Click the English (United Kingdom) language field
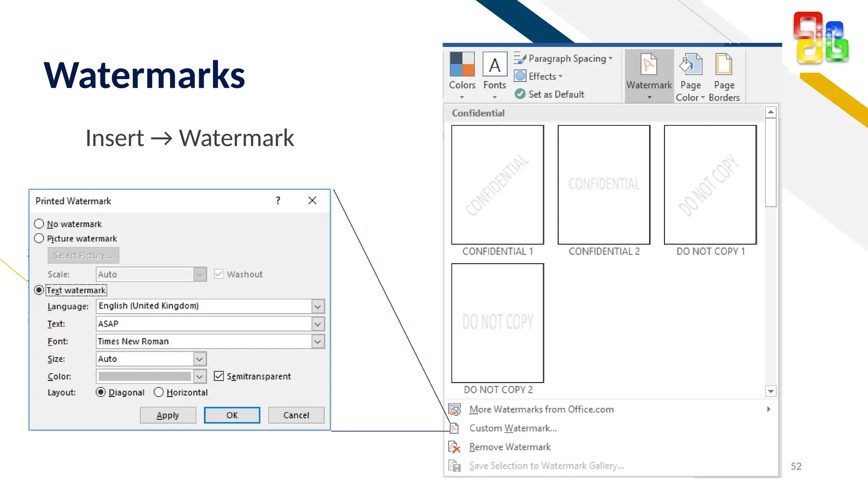 tap(204, 306)
